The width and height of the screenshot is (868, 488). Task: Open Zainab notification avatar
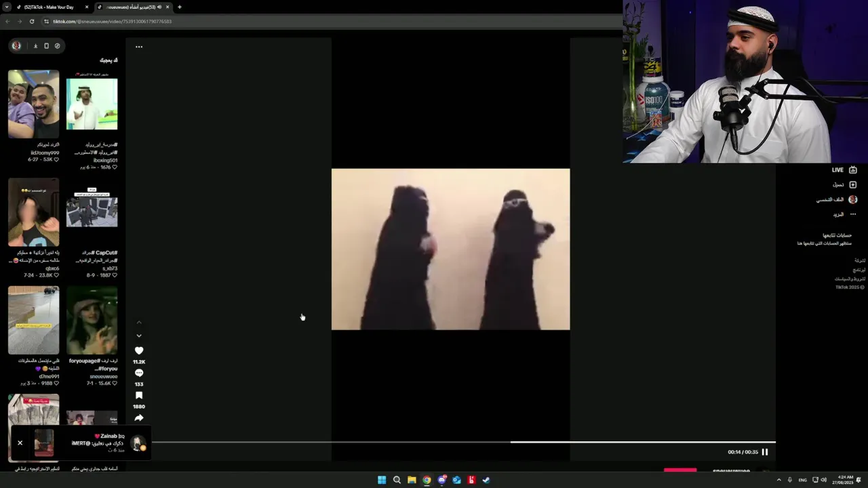click(138, 443)
